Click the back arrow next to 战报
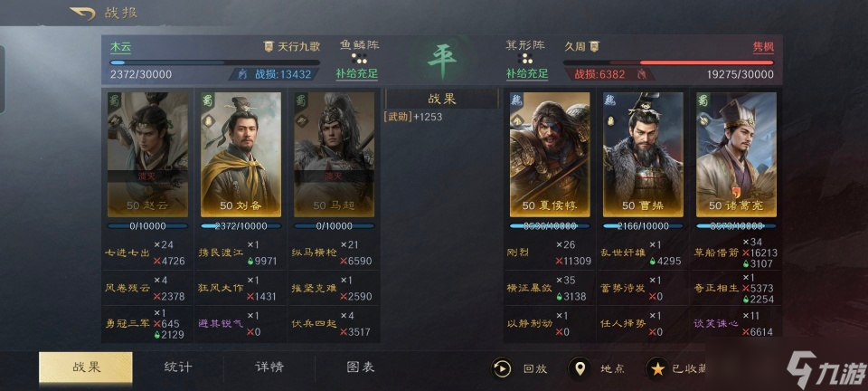The height and width of the screenshot is (391, 868). [82, 14]
